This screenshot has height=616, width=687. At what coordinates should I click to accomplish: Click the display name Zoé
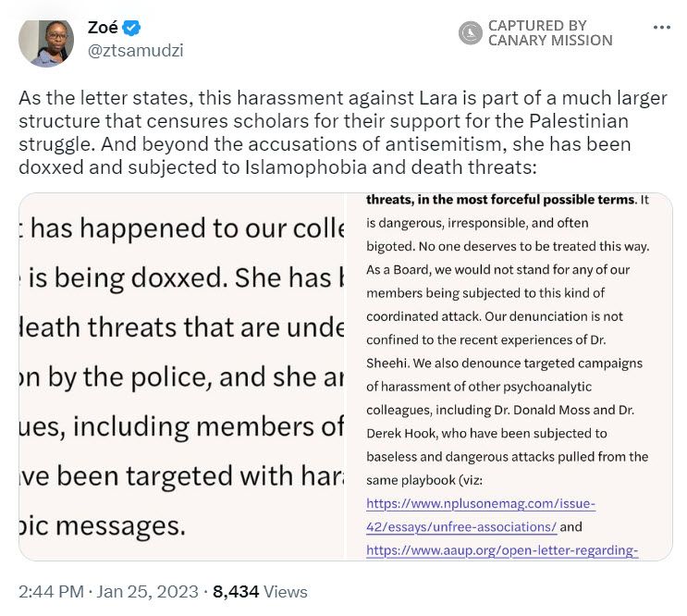click(x=102, y=28)
